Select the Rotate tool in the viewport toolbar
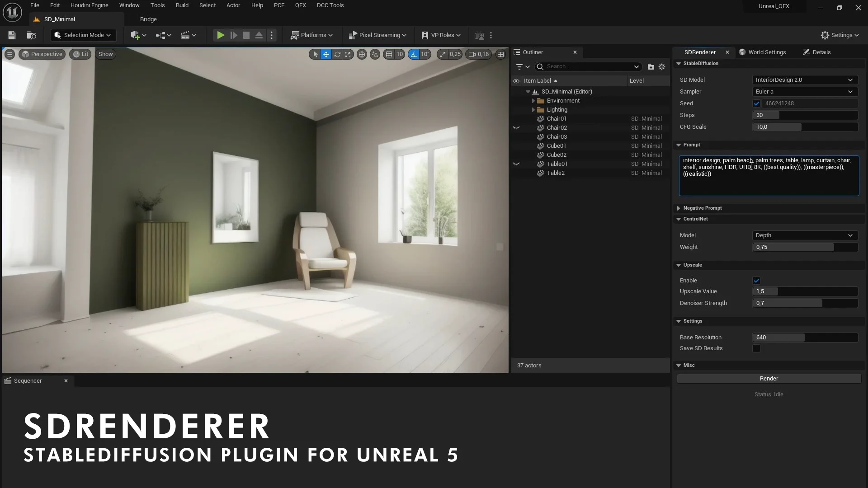Viewport: 868px width, 488px height. [337, 54]
